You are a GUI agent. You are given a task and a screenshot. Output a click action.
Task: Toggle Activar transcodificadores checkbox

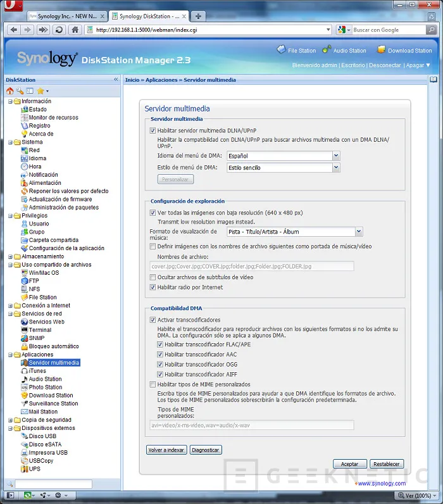[153, 320]
